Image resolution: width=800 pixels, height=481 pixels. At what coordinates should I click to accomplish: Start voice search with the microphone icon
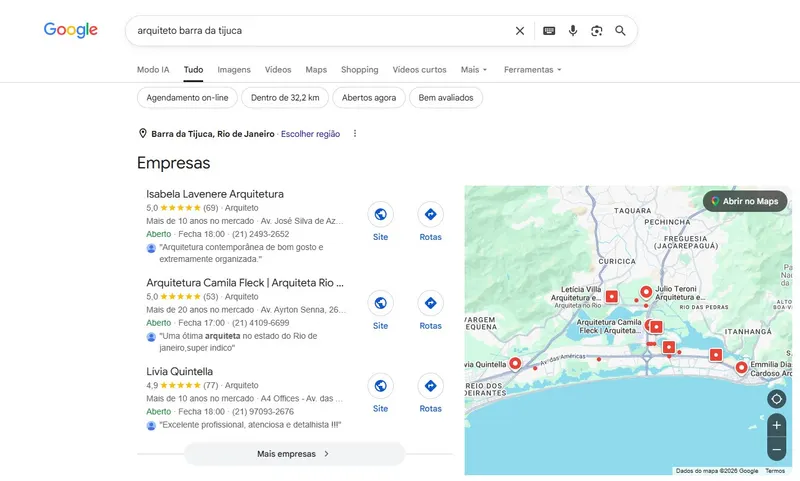pos(573,31)
